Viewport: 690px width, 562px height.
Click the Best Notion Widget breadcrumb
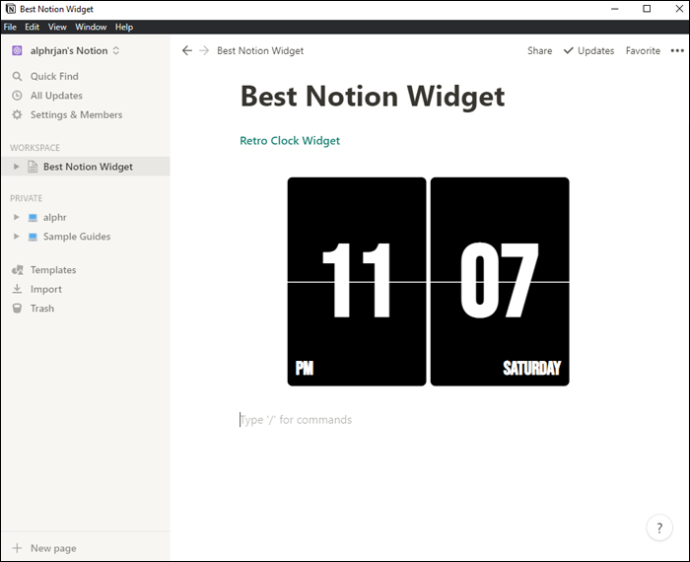(260, 51)
